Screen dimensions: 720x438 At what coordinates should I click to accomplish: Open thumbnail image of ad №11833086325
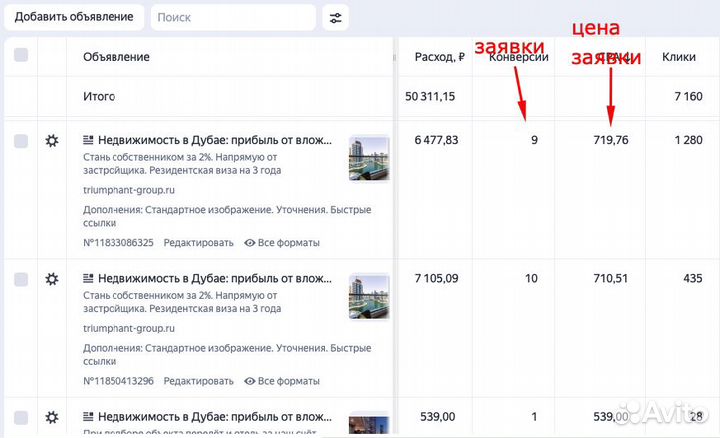tap(369, 159)
